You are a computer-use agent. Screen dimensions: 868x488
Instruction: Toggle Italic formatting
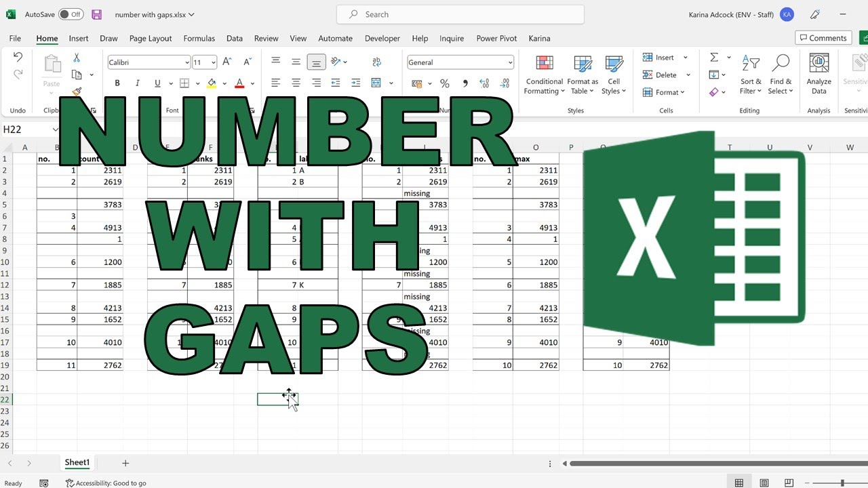[138, 83]
